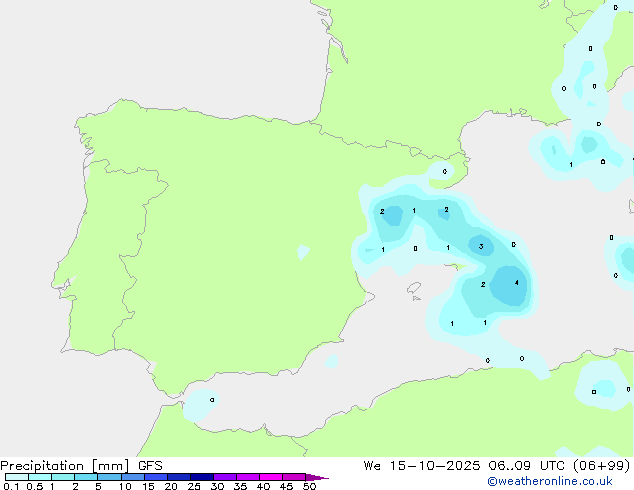Click the '3' precipitation value on the map

click(481, 246)
